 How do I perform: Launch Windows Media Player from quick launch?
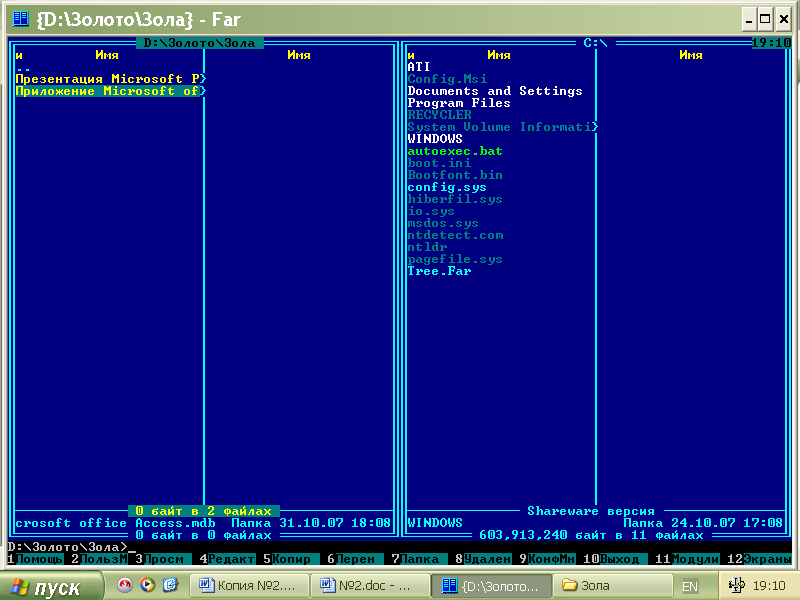(x=147, y=585)
